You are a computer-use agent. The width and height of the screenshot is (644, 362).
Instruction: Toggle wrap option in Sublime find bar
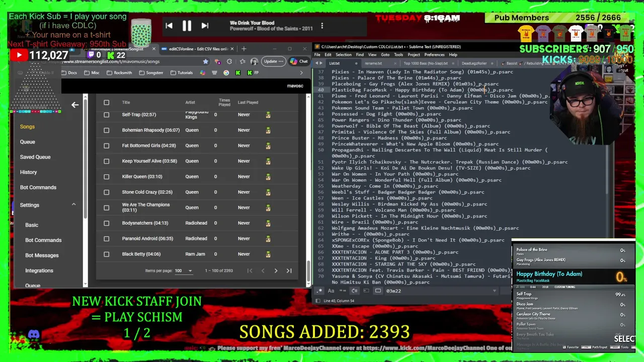coord(355,291)
